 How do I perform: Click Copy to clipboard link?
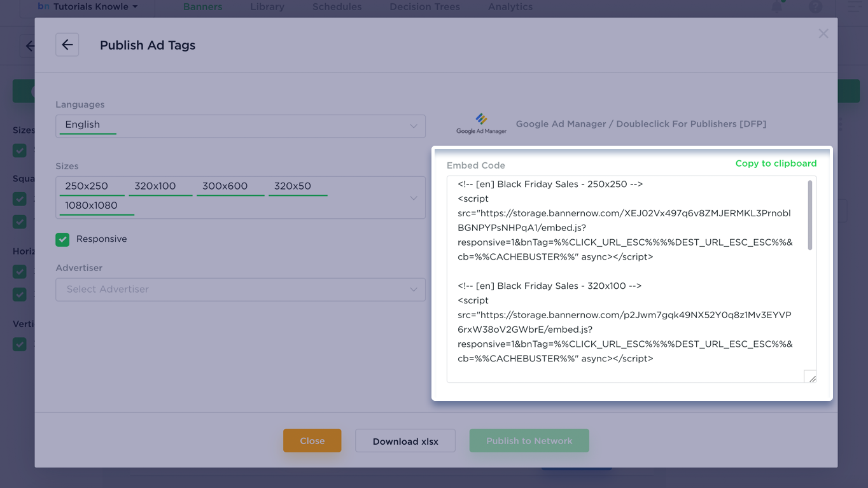[776, 164]
